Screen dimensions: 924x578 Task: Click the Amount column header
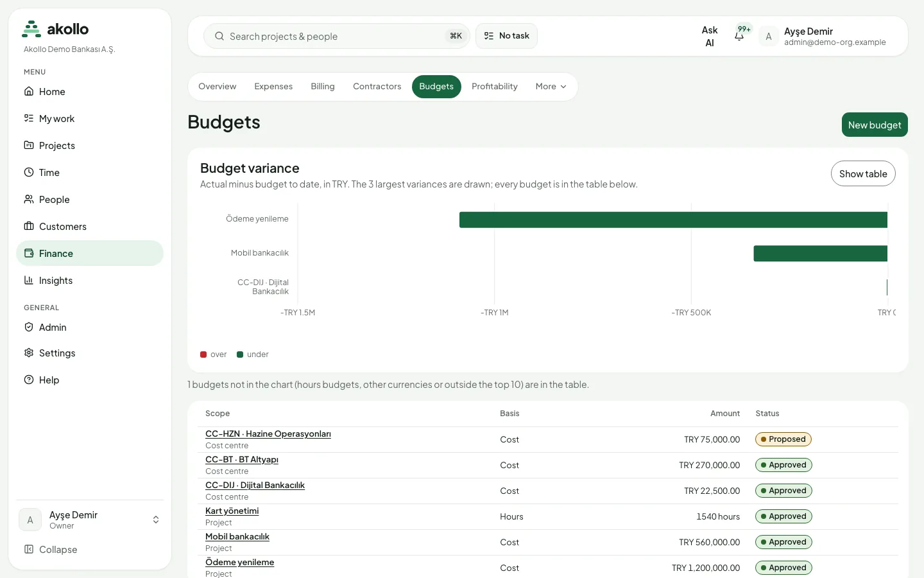tap(725, 414)
